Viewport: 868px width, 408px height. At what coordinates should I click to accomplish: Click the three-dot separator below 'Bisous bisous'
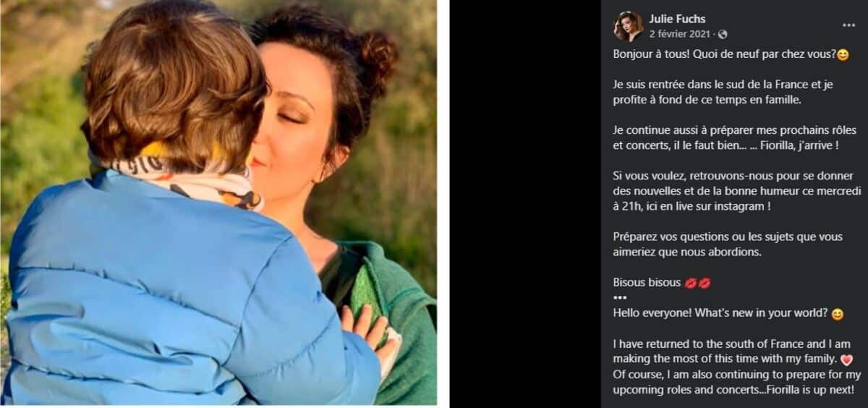pos(620,297)
